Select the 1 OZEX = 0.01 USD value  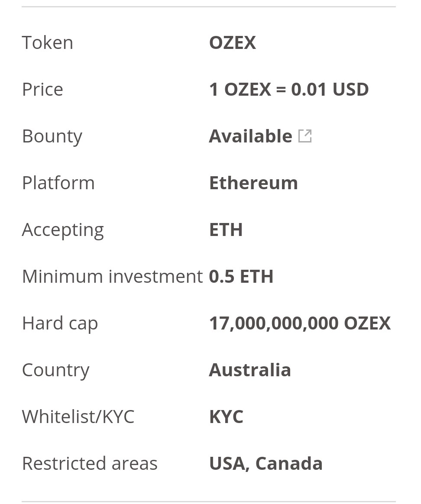(x=288, y=90)
